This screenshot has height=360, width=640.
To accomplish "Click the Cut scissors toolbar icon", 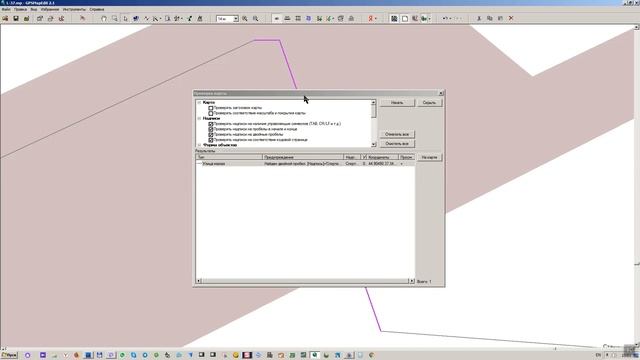I will tap(479, 18).
